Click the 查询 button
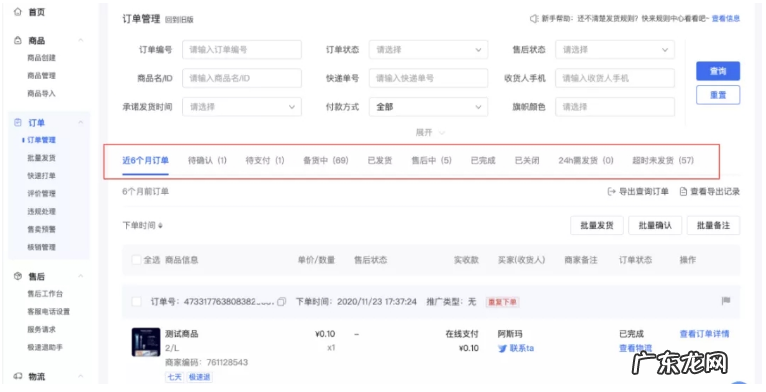 pyautogui.click(x=718, y=71)
